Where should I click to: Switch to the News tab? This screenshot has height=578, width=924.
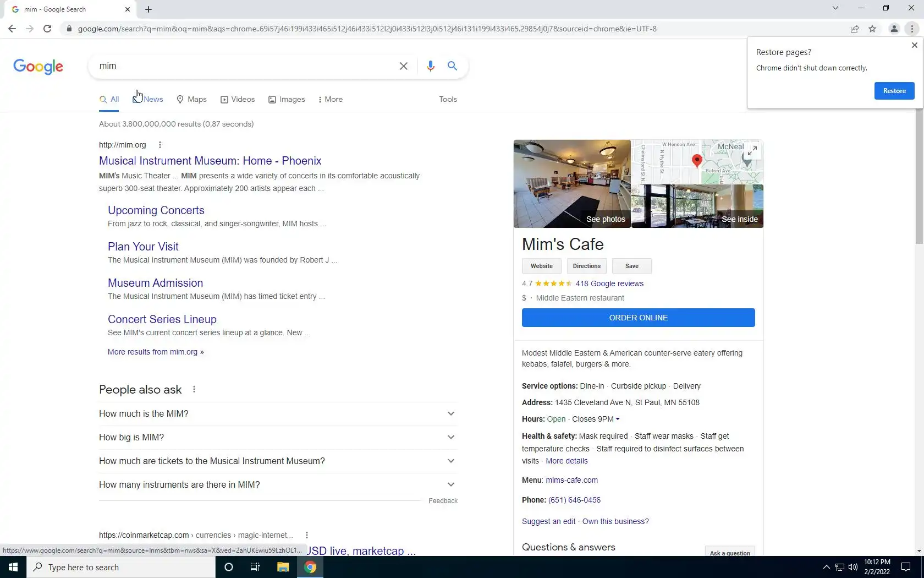click(x=148, y=100)
